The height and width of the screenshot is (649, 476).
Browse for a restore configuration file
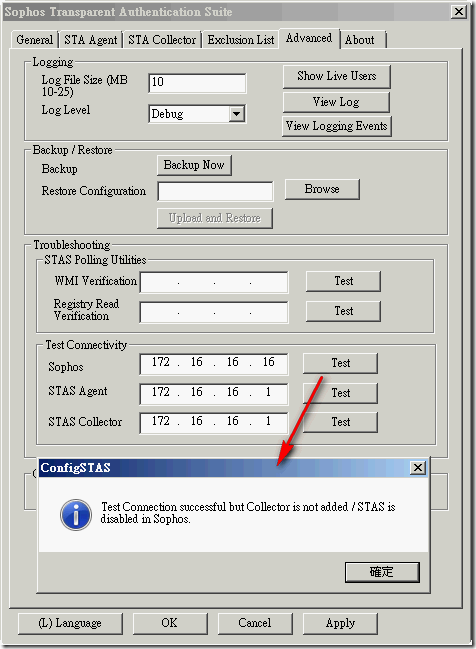[x=322, y=189]
